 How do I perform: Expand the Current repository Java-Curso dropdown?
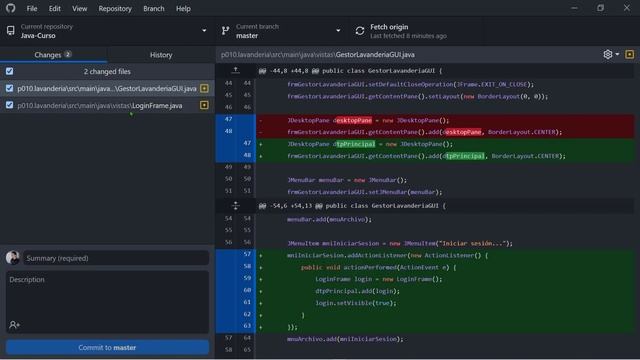tap(107, 31)
